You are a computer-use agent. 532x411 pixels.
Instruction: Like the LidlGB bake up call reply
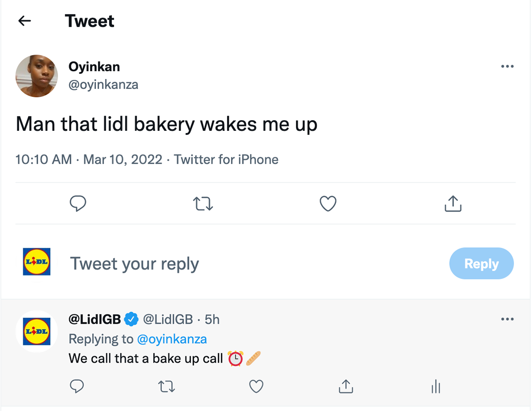pos(256,387)
